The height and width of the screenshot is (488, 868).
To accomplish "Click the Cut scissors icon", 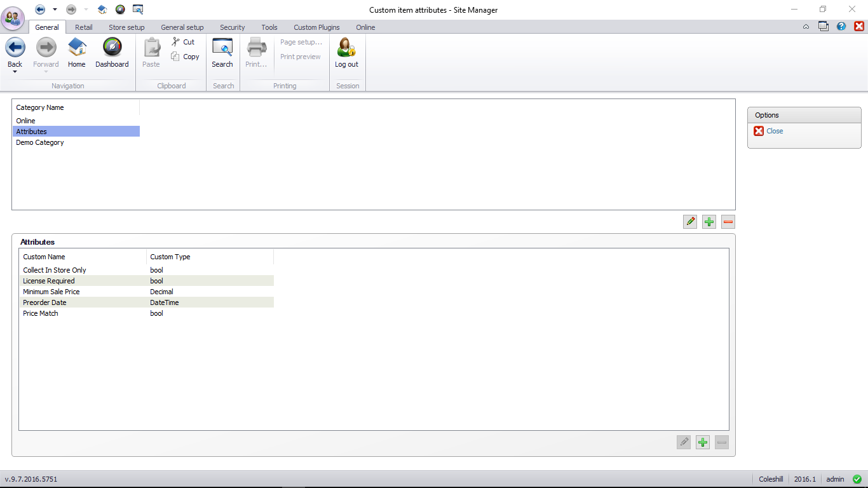I will [x=176, y=42].
